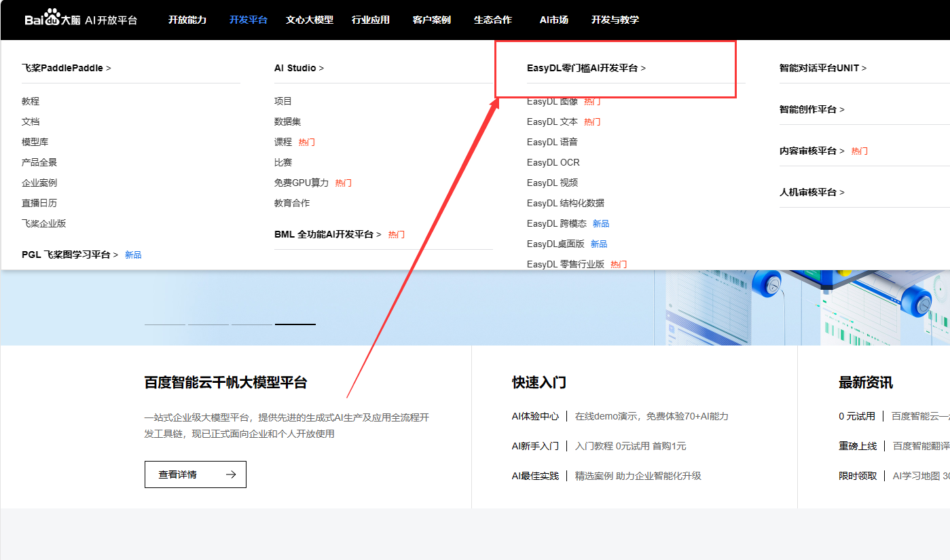Open the AI市场 menu
The height and width of the screenshot is (560, 950).
[554, 20]
